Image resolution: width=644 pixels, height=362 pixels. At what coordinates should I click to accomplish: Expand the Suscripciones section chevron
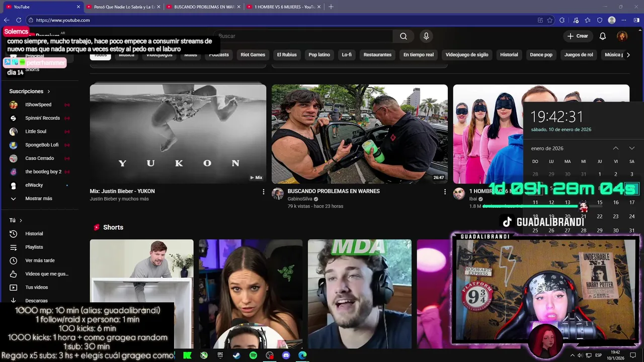tap(49, 92)
